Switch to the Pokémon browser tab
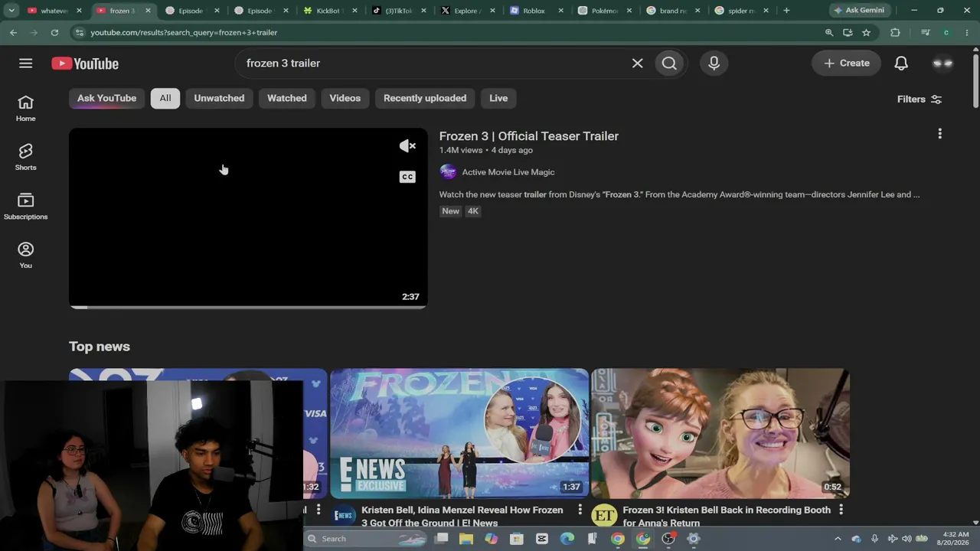The image size is (980, 551). point(604,11)
